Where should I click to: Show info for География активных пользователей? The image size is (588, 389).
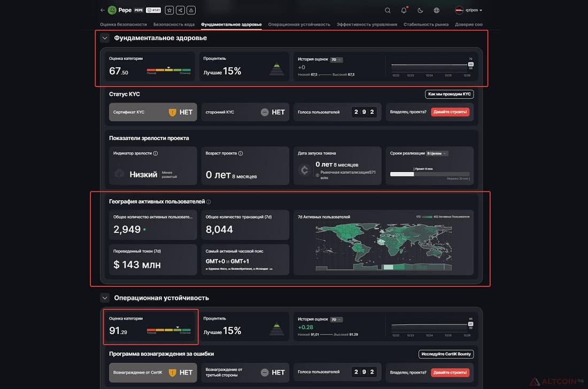pyautogui.click(x=208, y=201)
